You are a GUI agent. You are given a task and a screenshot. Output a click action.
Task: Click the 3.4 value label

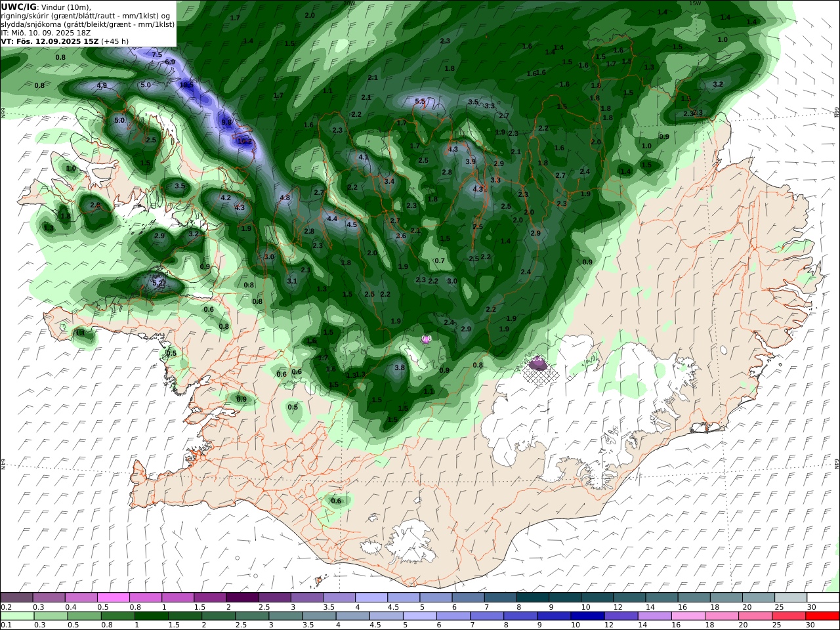tap(389, 182)
